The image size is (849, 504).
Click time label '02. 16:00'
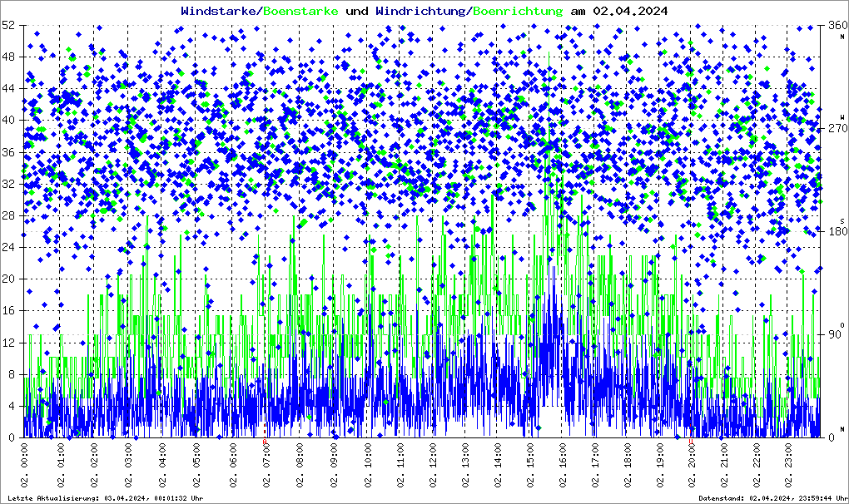click(564, 465)
